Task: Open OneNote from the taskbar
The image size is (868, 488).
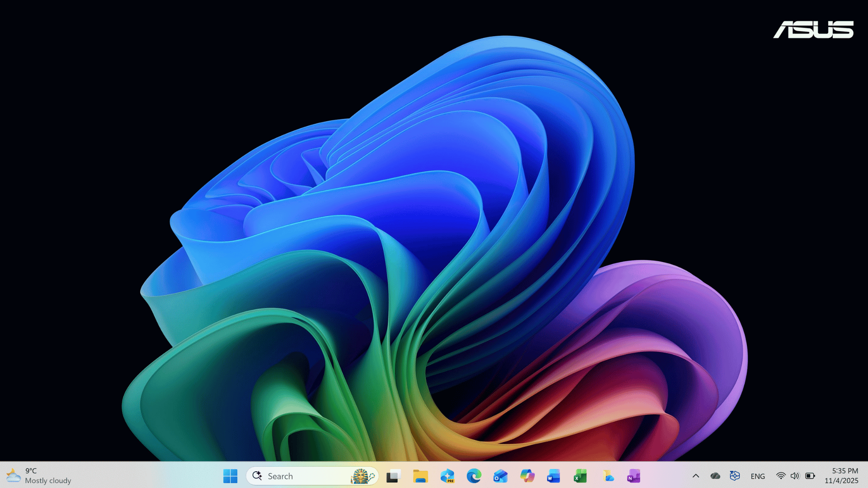Action: coord(633,476)
